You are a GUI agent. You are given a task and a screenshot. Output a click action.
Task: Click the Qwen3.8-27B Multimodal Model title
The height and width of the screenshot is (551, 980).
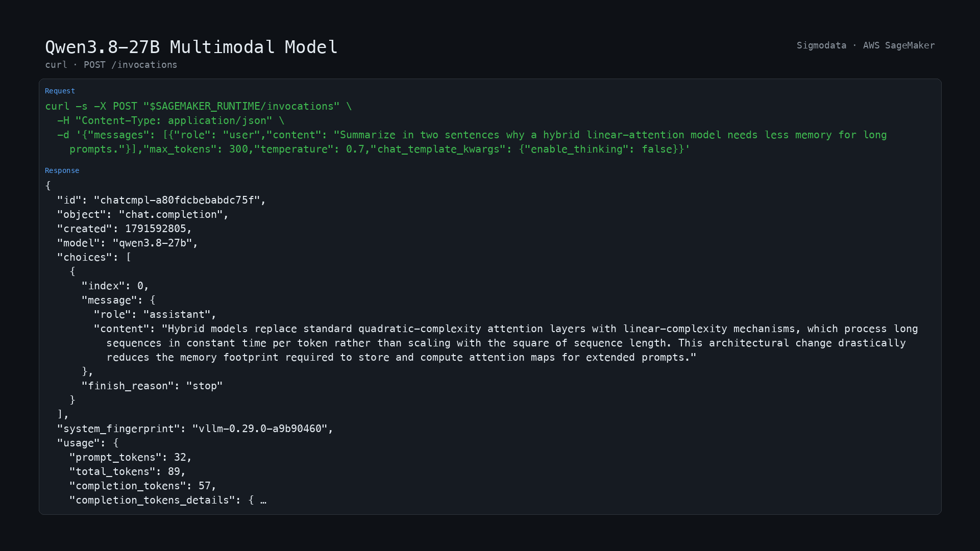coord(191,47)
